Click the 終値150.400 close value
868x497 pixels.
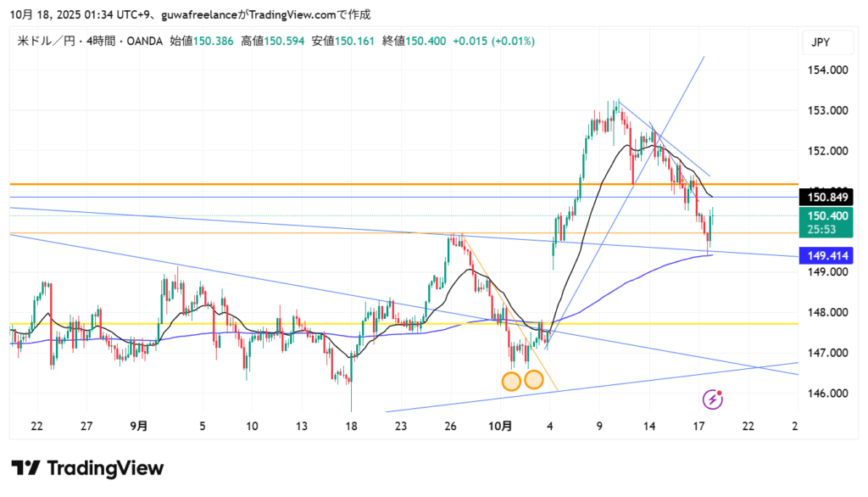415,41
